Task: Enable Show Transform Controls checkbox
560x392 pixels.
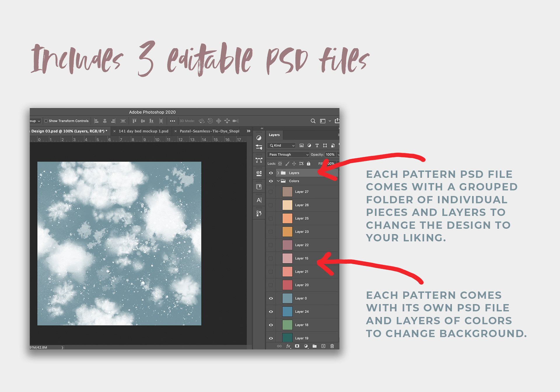Action: (46, 121)
